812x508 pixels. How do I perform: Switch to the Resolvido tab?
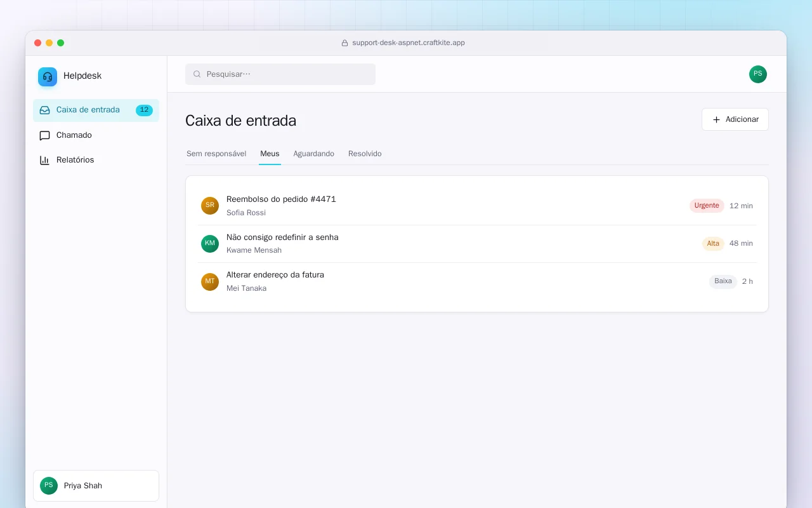[365, 154]
